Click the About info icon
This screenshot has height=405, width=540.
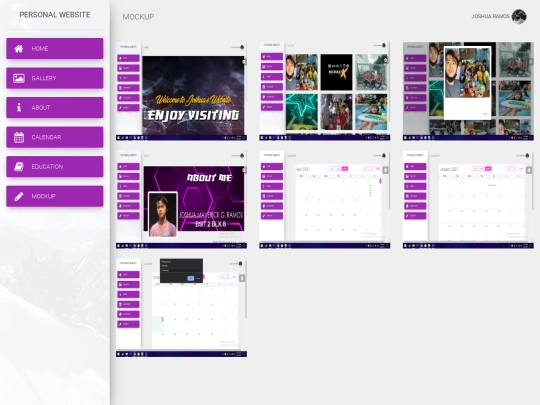(19, 107)
